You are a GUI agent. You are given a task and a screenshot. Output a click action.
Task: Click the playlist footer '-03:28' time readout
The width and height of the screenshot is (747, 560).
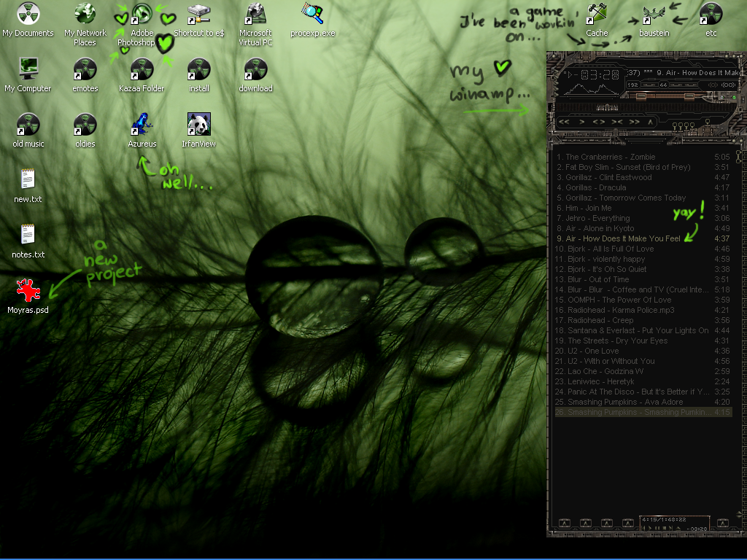(697, 529)
